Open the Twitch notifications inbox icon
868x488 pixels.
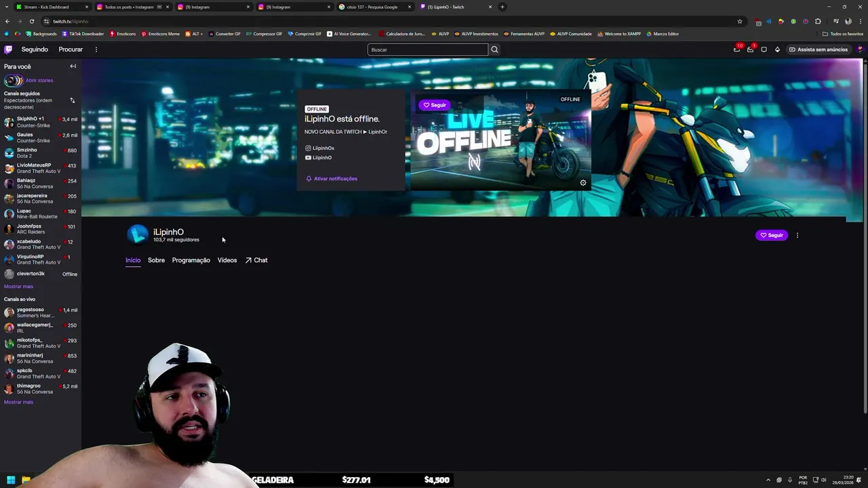coord(750,49)
